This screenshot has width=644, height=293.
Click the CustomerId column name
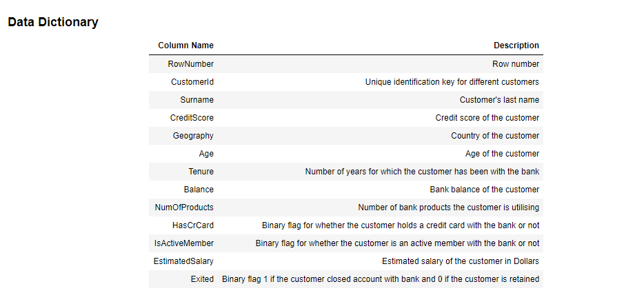point(192,82)
